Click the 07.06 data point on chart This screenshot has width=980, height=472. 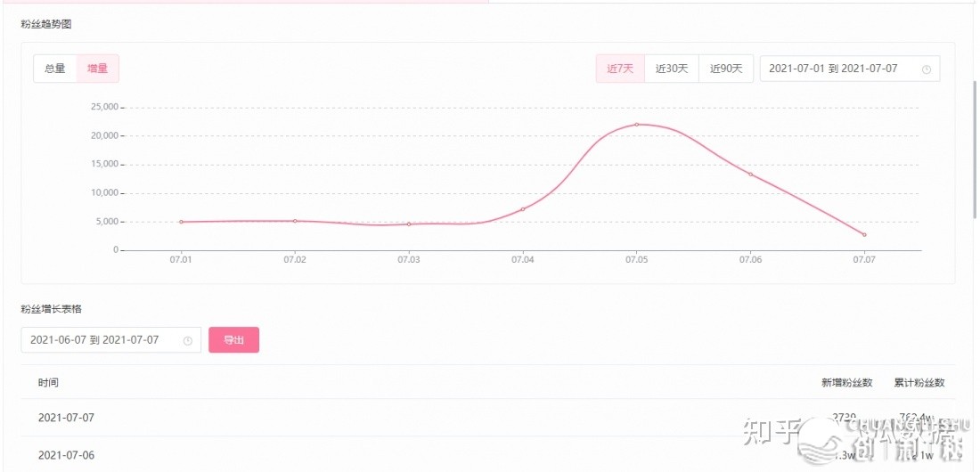click(x=750, y=175)
